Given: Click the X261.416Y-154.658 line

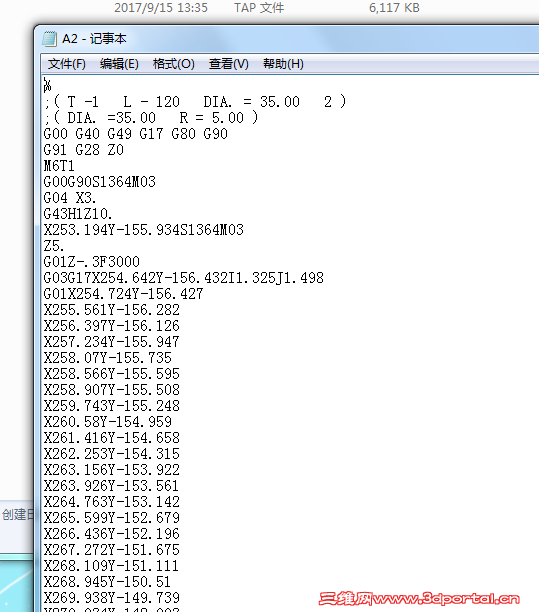Looking at the screenshot, I should pos(112,438).
